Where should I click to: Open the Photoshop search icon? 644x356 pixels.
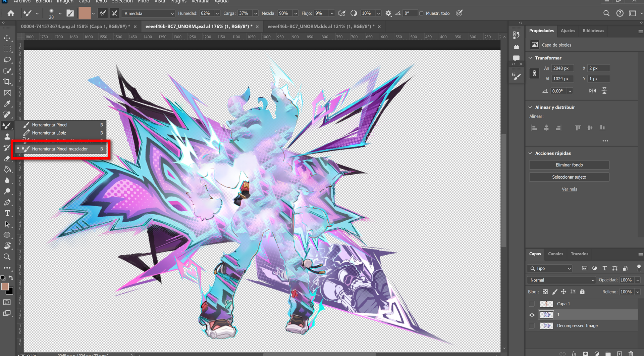(606, 13)
